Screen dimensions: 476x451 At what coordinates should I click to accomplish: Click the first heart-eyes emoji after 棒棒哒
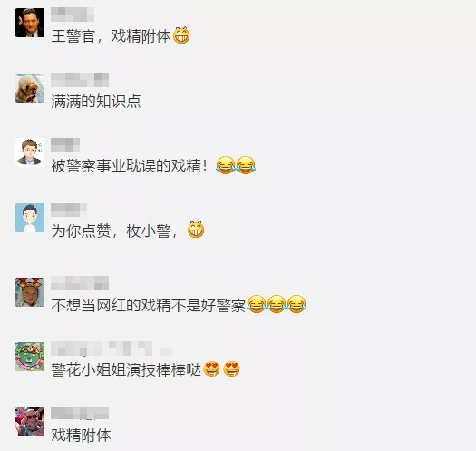point(211,369)
